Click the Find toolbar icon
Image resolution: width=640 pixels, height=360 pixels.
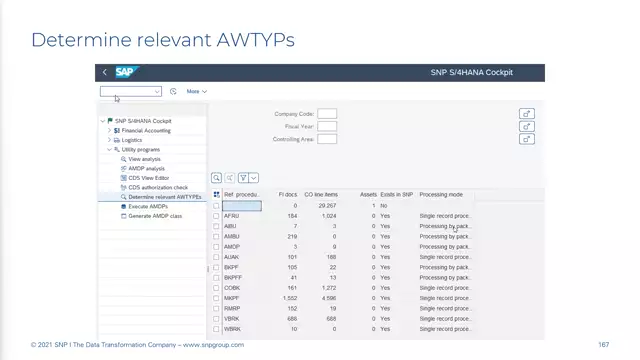(x=216, y=178)
